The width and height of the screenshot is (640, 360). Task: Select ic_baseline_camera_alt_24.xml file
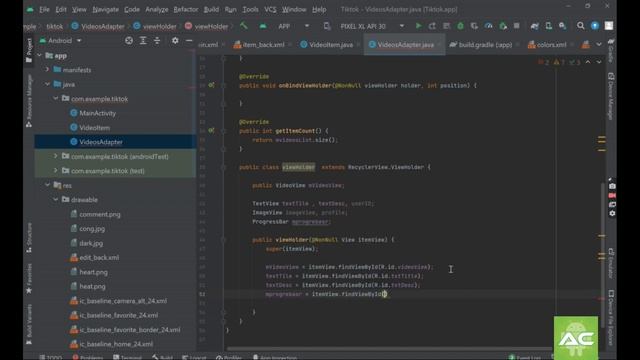(x=123, y=301)
